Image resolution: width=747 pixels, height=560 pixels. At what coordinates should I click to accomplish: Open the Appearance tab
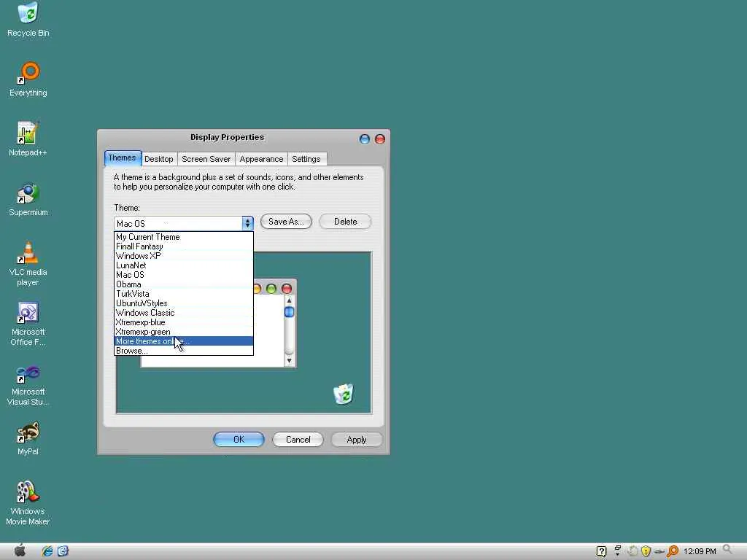[261, 159]
